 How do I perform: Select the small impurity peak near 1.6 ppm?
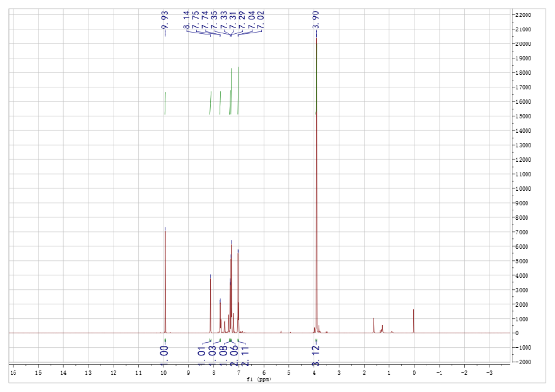tap(374, 325)
